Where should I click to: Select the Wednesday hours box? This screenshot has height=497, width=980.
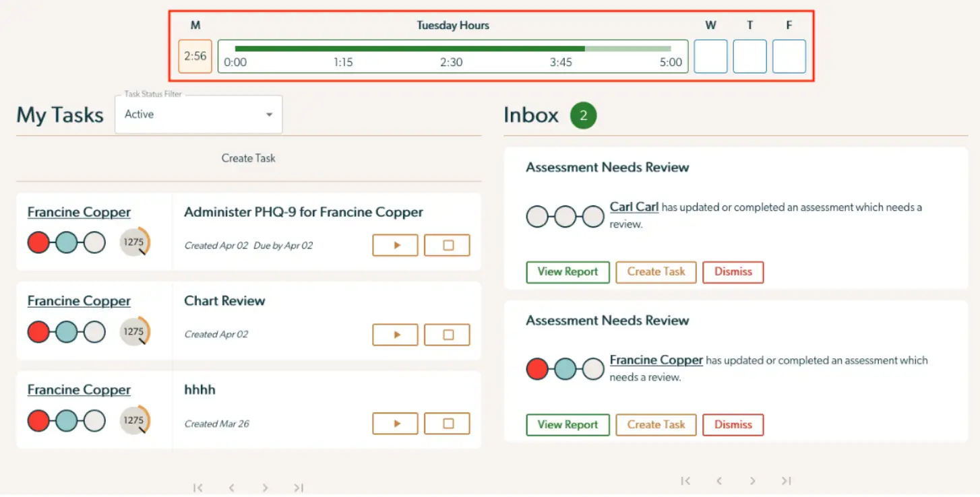710,57
